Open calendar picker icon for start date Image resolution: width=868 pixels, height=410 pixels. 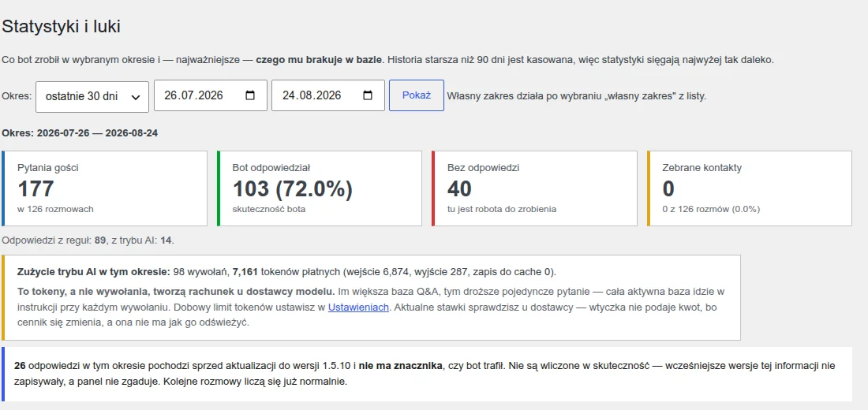250,95
